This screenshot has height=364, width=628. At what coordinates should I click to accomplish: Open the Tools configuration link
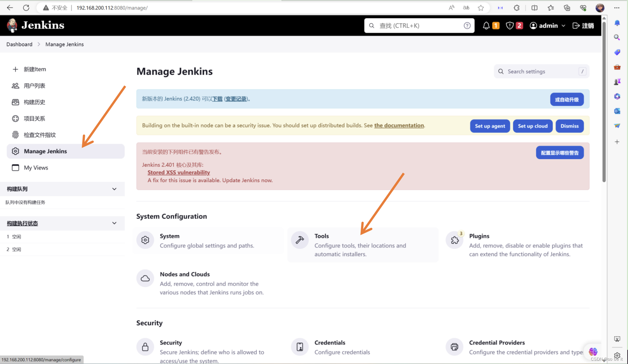coord(363,245)
